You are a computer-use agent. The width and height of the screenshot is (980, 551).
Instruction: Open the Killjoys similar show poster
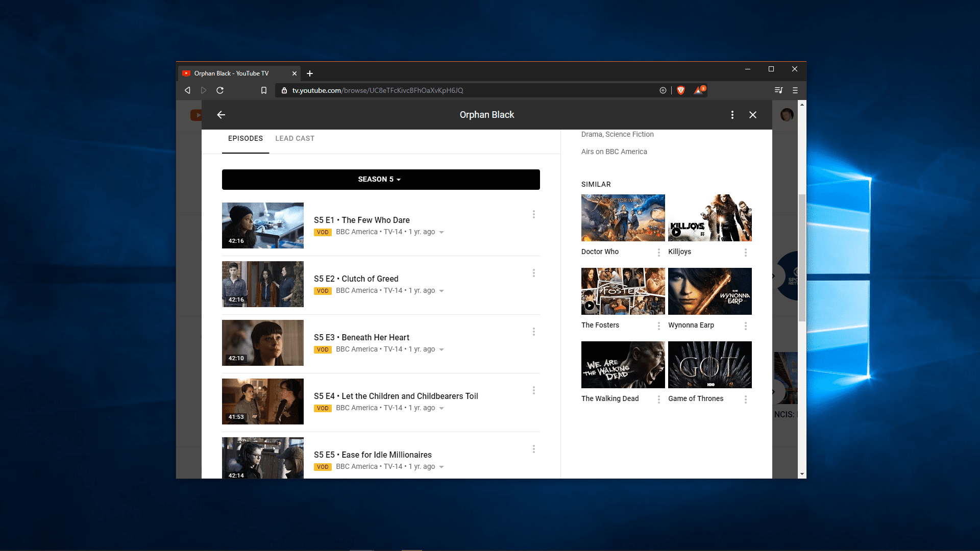point(710,218)
